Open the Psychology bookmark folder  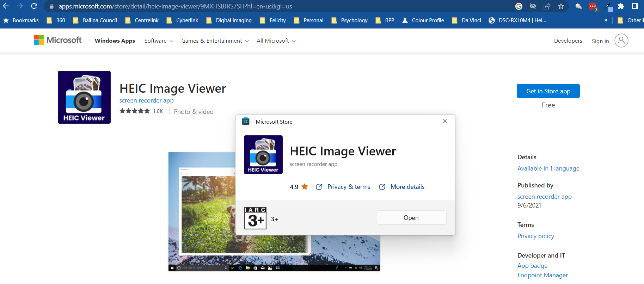pyautogui.click(x=349, y=20)
